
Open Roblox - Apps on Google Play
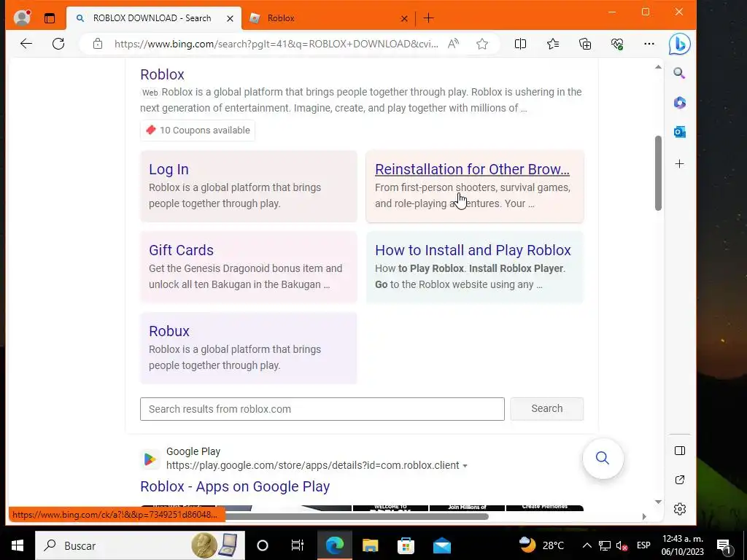tap(235, 486)
